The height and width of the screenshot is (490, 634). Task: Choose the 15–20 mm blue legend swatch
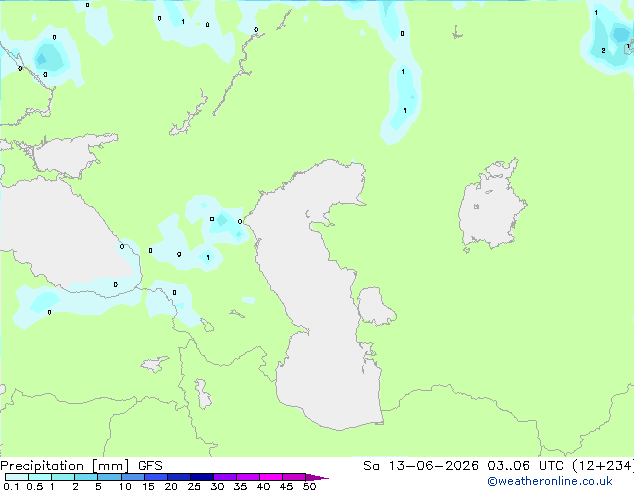click(155, 477)
